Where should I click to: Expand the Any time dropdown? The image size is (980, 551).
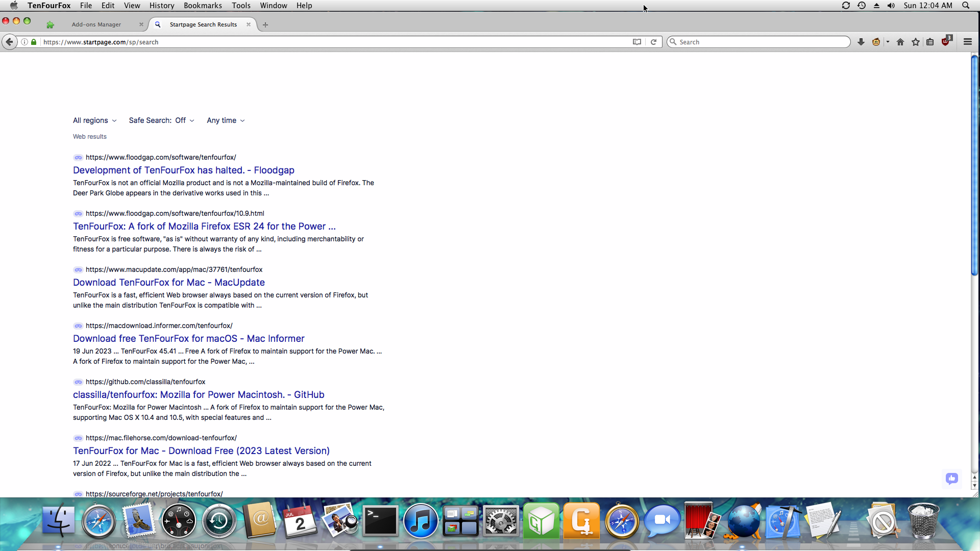pos(226,120)
